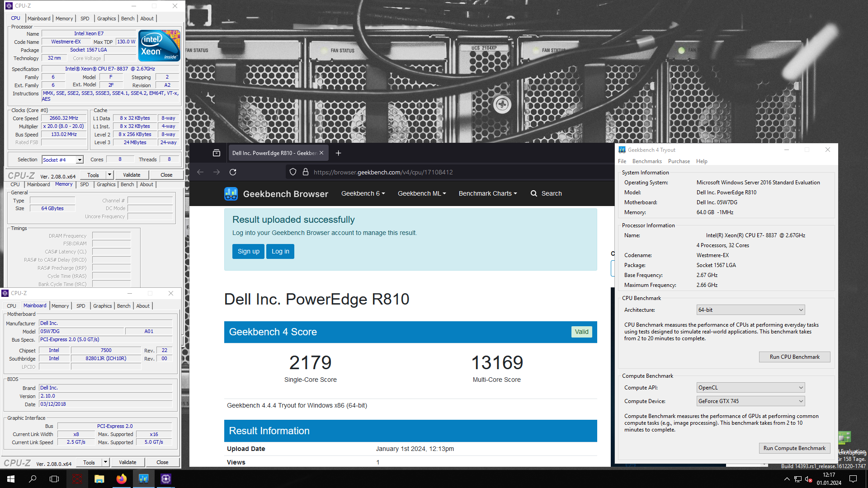Open Geekbench Purchase menu
Viewport: 868px width, 488px height.
(679, 161)
